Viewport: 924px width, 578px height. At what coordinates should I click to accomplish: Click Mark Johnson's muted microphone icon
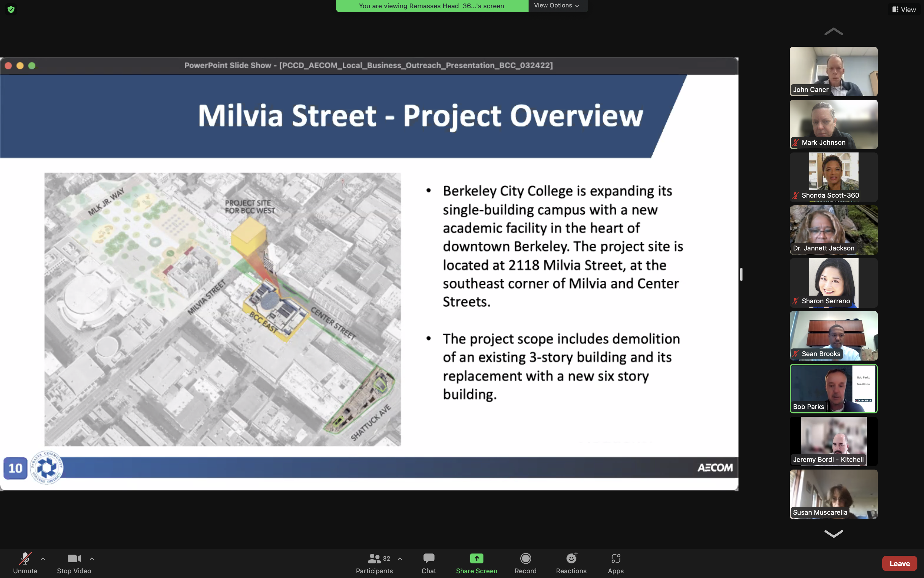point(795,143)
